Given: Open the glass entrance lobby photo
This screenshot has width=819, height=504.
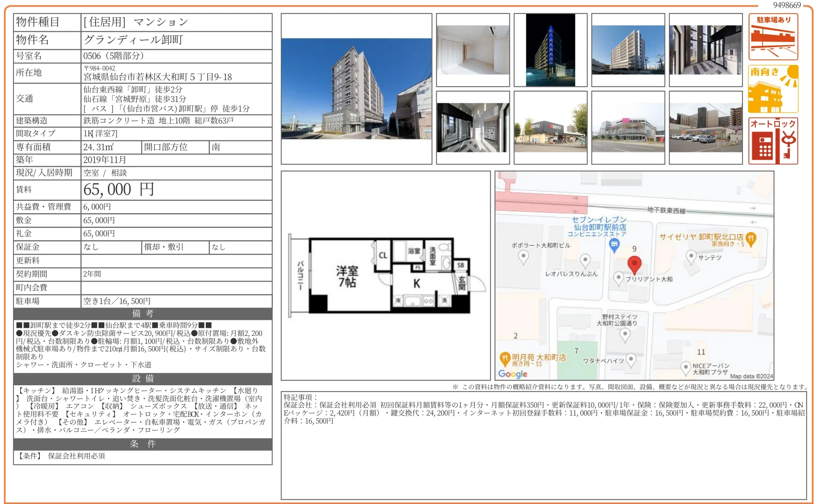Looking at the screenshot, I should (x=706, y=50).
